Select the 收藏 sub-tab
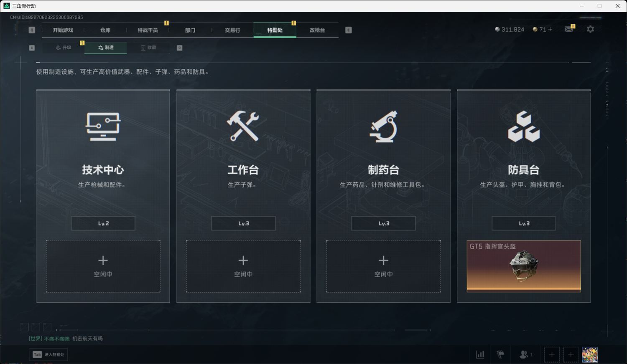The image size is (627, 364). pyautogui.click(x=148, y=48)
